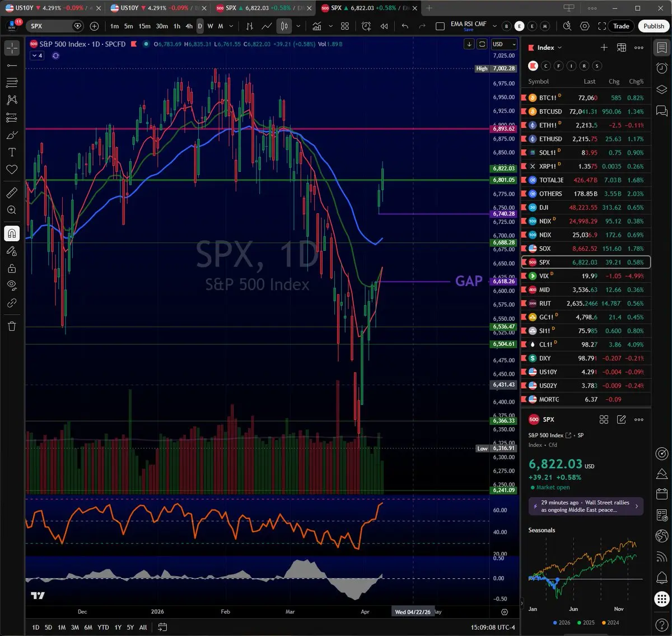Viewport: 672px width, 636px height.
Task: Switch to the 15m timeframe
Action: tap(144, 26)
